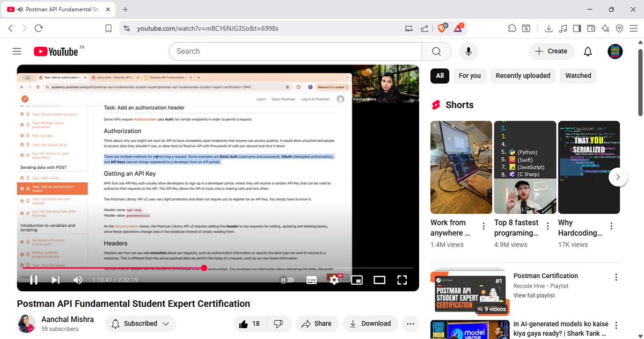Click View full playlist link
The width and height of the screenshot is (644, 339).
point(534,295)
